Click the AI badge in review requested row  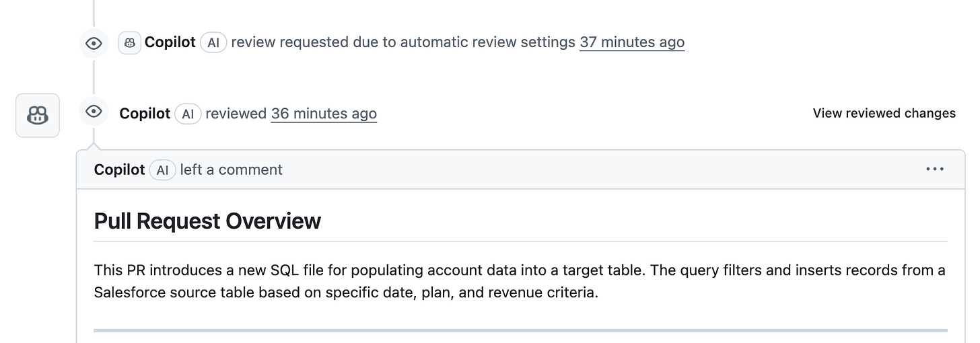[x=213, y=42]
